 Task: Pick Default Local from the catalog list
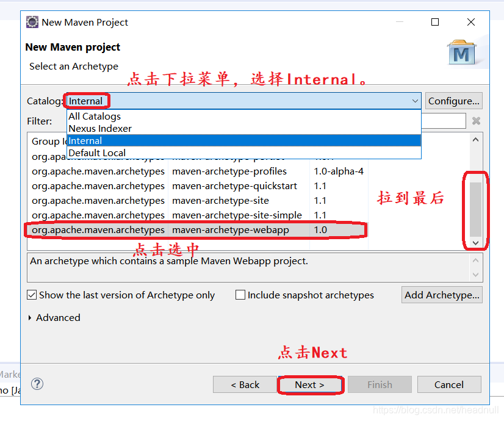(244, 153)
